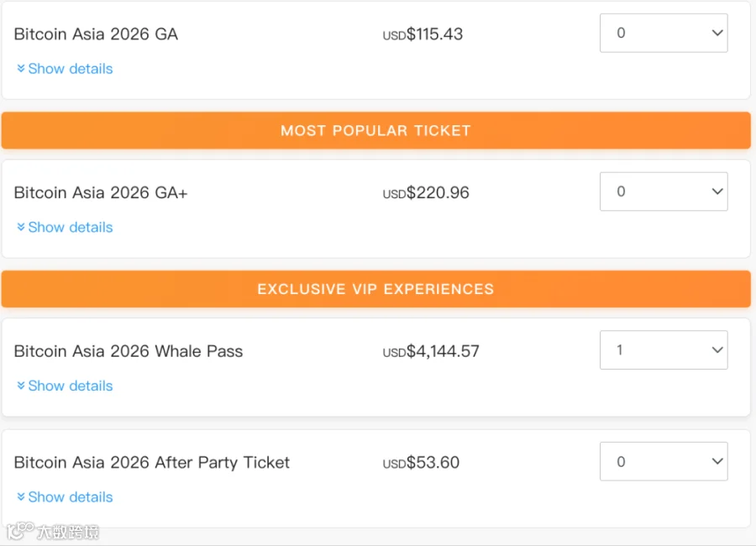Open quantity dropdown for Bitcoin Asia 2026 GA
Viewport: 756px width, 546px height.
click(x=664, y=33)
